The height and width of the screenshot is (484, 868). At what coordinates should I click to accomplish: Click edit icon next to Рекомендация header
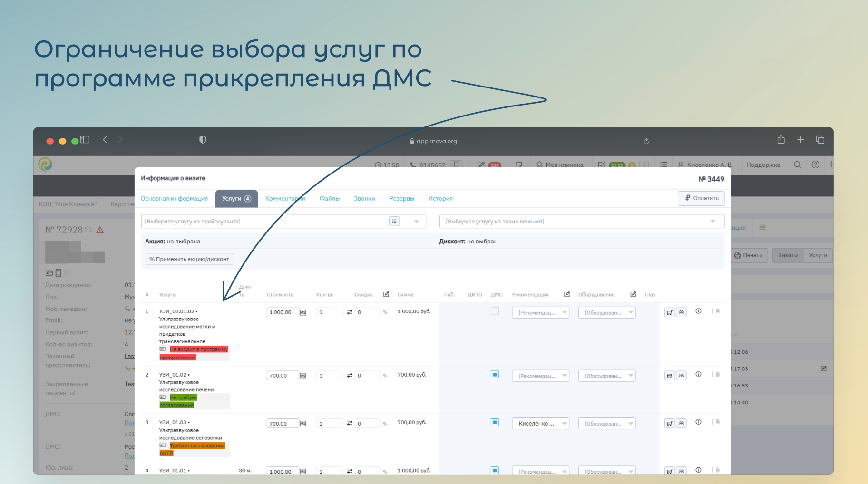click(567, 294)
